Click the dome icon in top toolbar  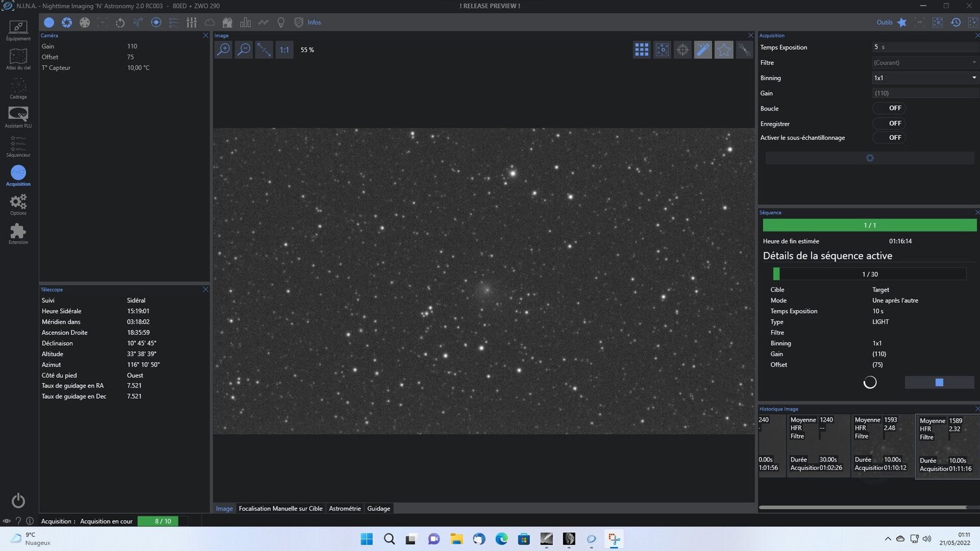pos(227,22)
